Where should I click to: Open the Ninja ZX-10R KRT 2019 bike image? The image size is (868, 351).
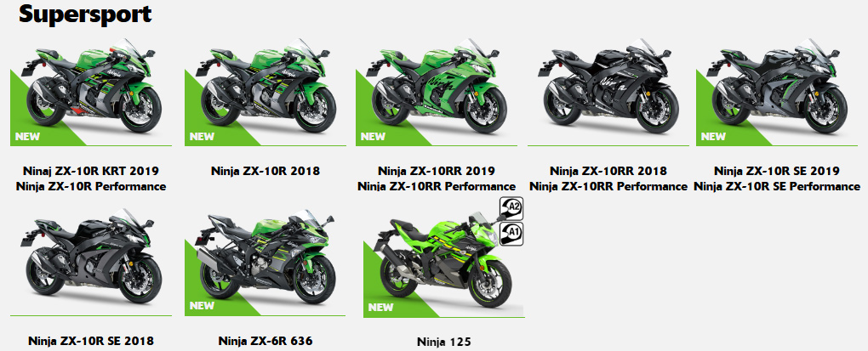coord(91,92)
